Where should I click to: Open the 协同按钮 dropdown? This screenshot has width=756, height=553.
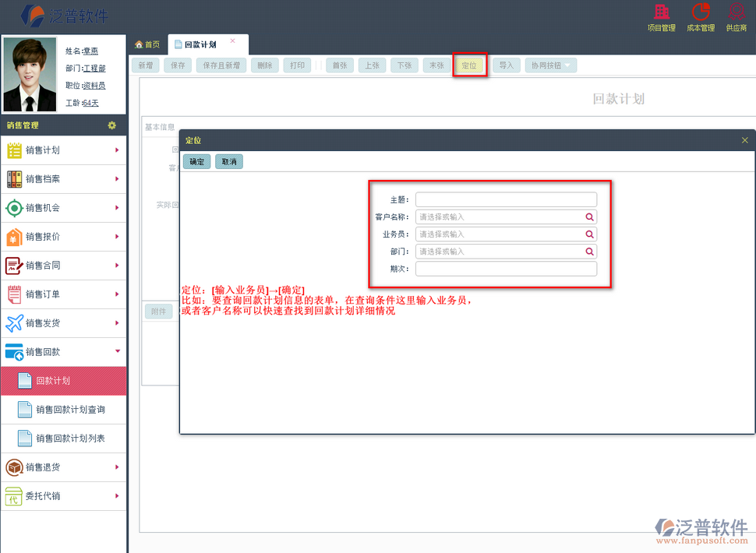point(550,65)
